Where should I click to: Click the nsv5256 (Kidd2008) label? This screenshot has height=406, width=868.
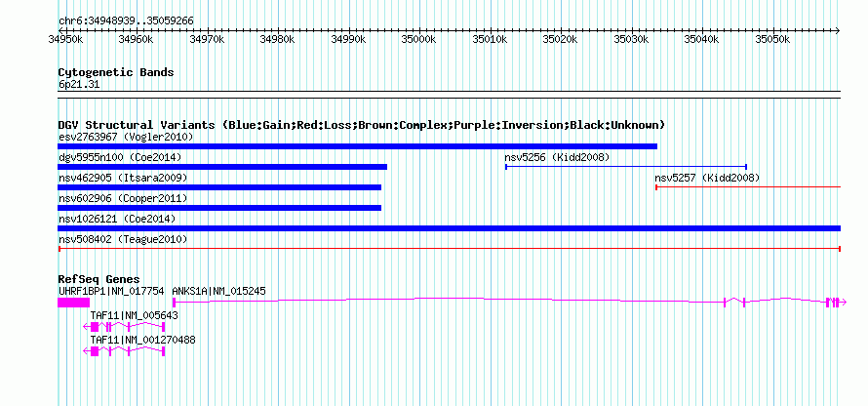[x=557, y=157]
